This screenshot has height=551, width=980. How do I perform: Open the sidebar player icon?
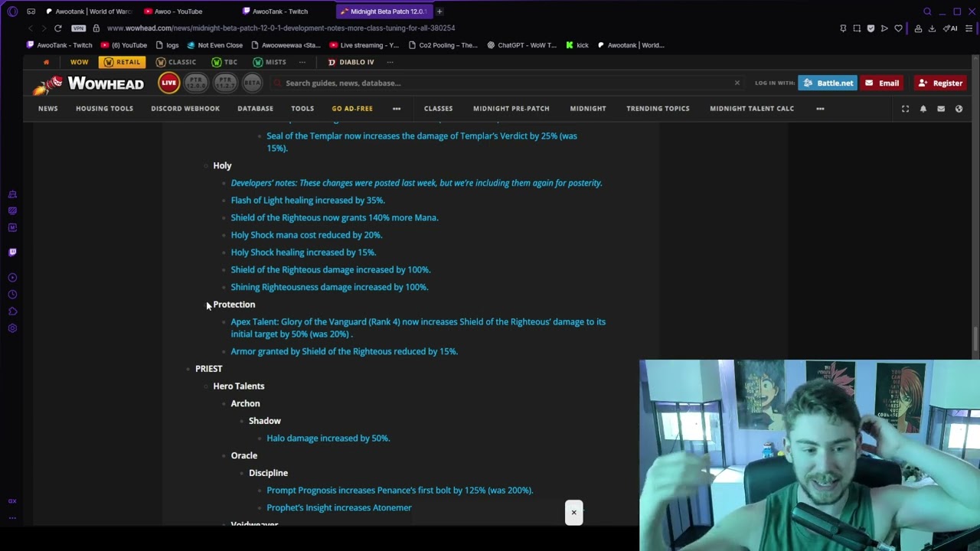12,278
